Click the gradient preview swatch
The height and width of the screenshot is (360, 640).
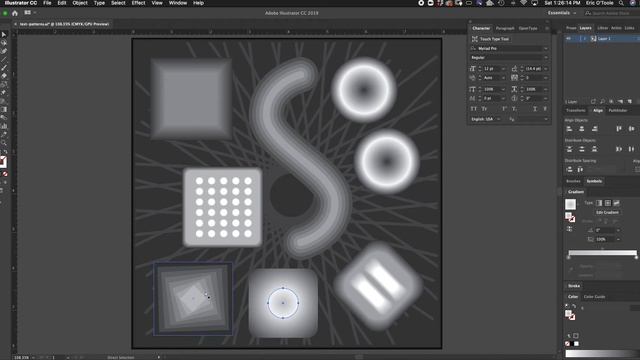pyautogui.click(x=570, y=204)
